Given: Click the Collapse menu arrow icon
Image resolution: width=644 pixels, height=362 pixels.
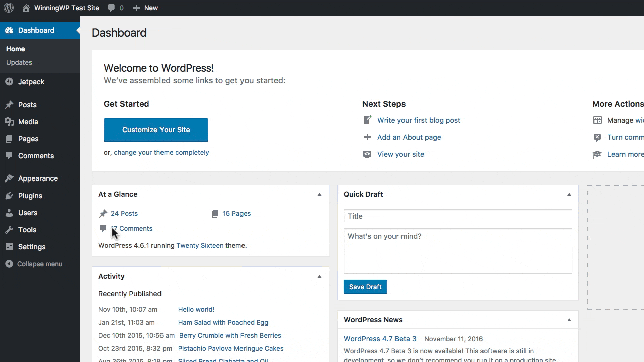Looking at the screenshot, I should point(9,264).
